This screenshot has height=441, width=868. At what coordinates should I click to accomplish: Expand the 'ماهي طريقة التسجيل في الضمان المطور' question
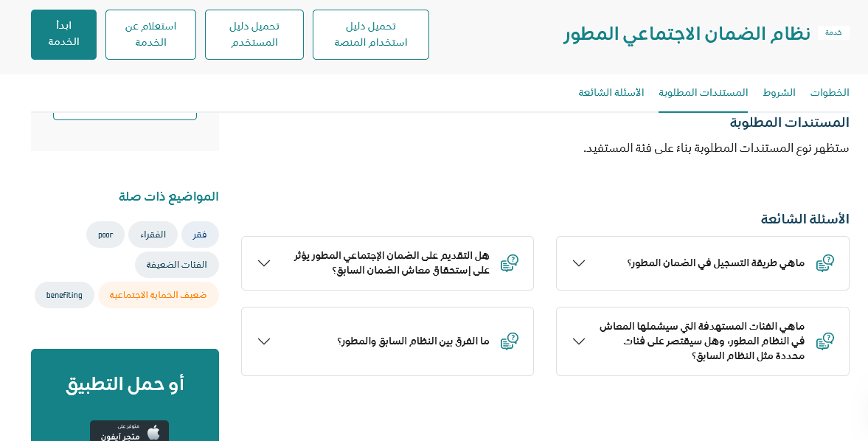point(579,263)
